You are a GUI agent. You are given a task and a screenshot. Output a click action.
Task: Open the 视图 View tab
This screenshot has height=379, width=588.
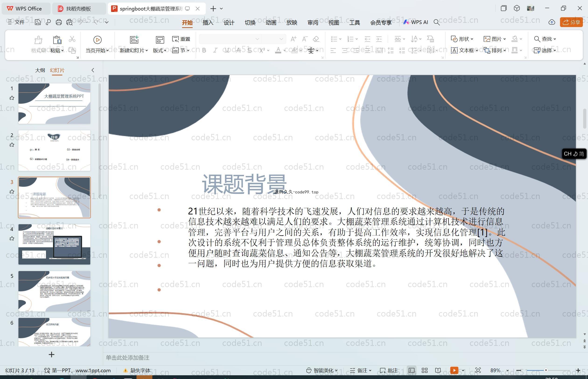334,23
